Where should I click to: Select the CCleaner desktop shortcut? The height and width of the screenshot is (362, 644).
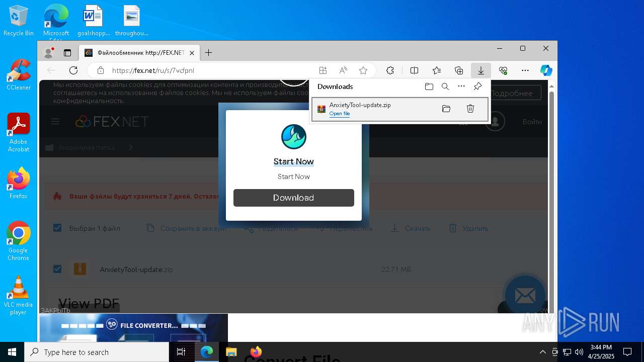19,74
